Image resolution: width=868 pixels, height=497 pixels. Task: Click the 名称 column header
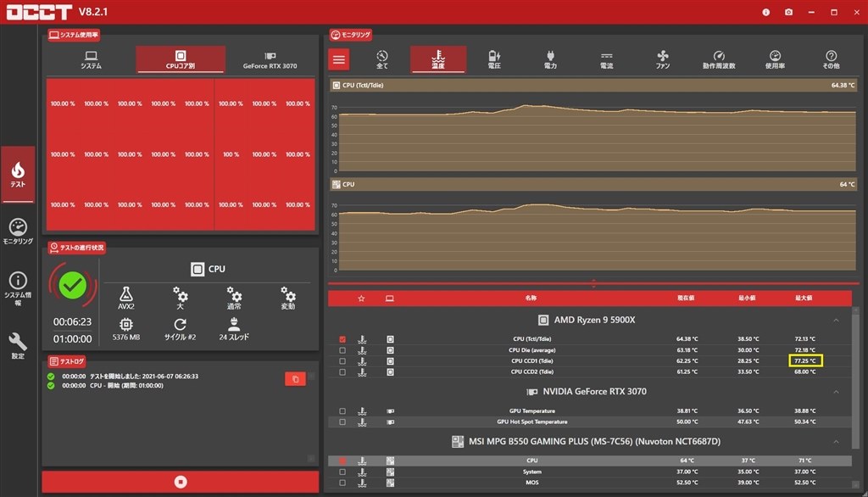point(531,298)
